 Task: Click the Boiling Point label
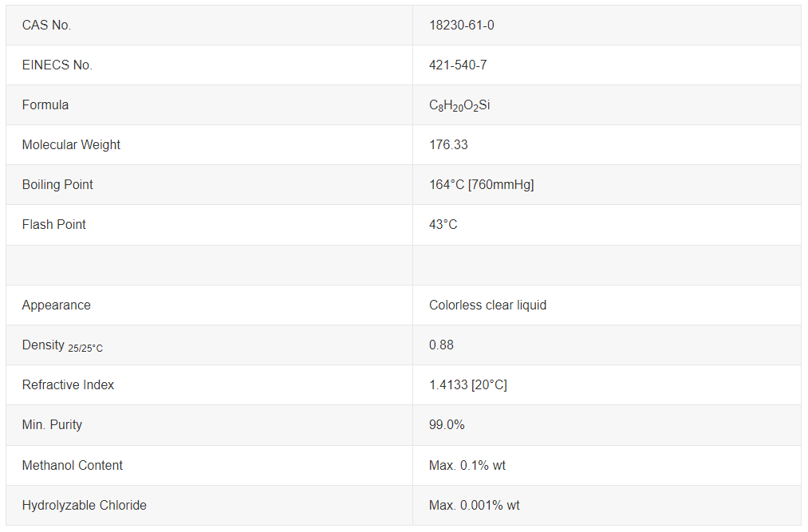point(57,185)
